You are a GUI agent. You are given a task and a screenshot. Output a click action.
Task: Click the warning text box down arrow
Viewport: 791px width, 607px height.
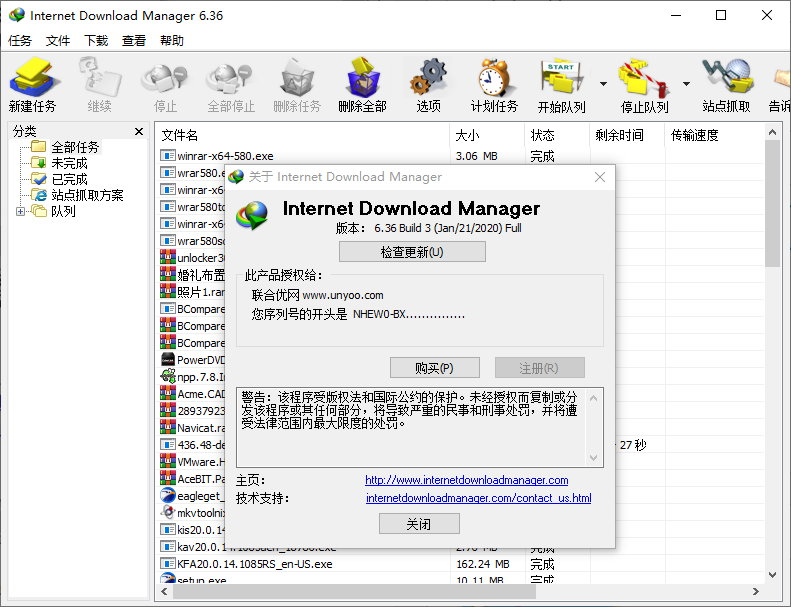[x=594, y=457]
